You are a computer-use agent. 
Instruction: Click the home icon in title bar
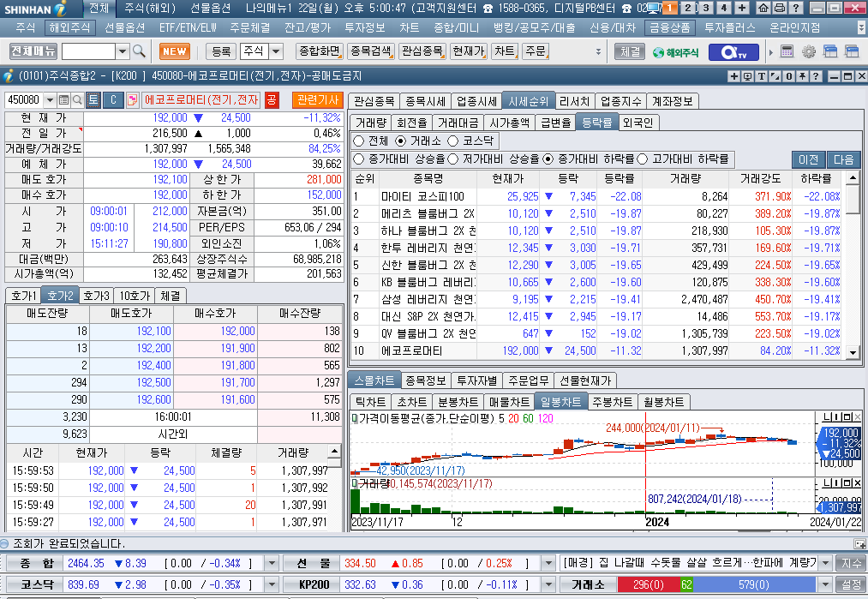tap(763, 8)
